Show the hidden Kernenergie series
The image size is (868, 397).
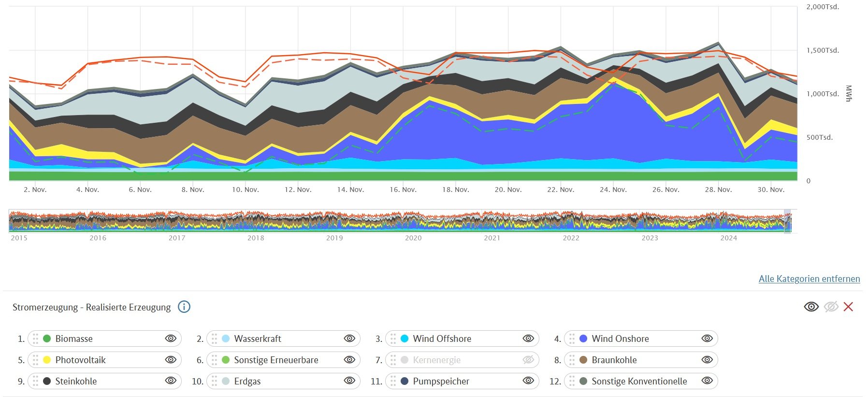point(528,360)
